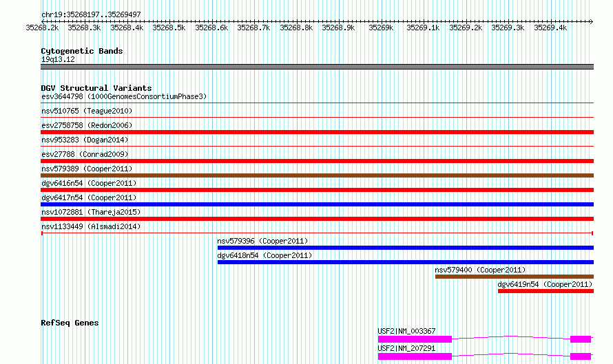Click the brown bar under nsv579389
Viewport: 613px width, 364px height.
coord(317,175)
